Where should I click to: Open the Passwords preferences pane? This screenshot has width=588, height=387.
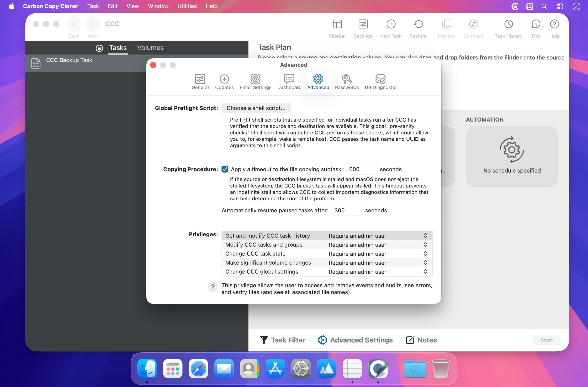coord(347,82)
